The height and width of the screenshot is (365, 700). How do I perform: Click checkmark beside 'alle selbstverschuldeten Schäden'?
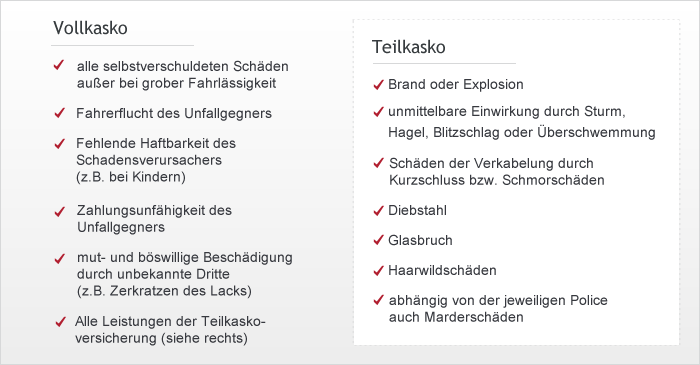[x=59, y=65]
